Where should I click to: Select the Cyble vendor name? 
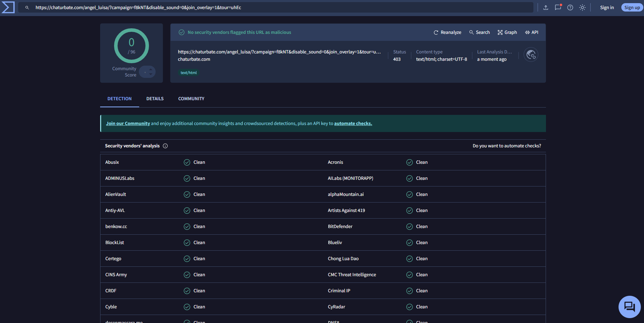(111, 307)
